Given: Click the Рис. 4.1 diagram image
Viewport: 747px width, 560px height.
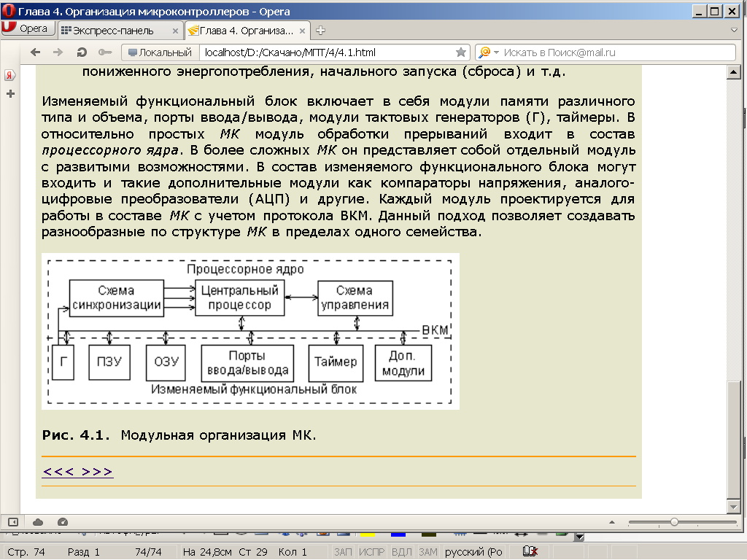Looking at the screenshot, I should [x=250, y=332].
